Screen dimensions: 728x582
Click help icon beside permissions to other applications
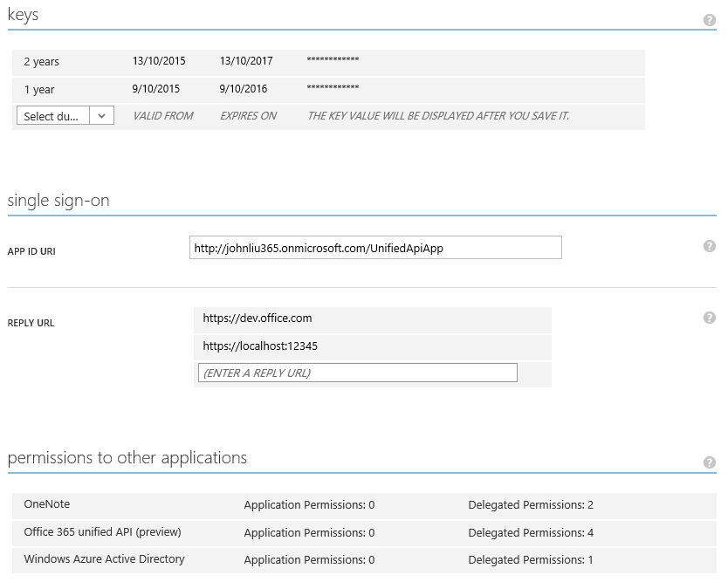[x=710, y=462]
